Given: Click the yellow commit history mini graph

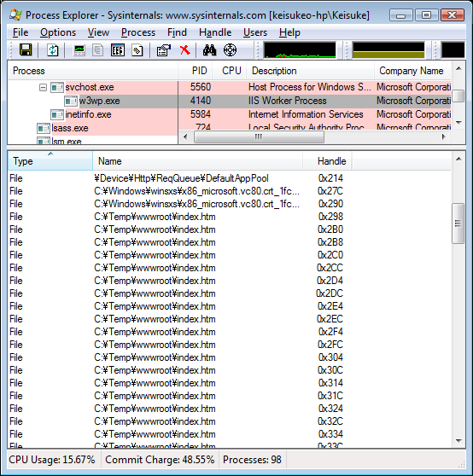Looking at the screenshot, I should click(x=388, y=50).
